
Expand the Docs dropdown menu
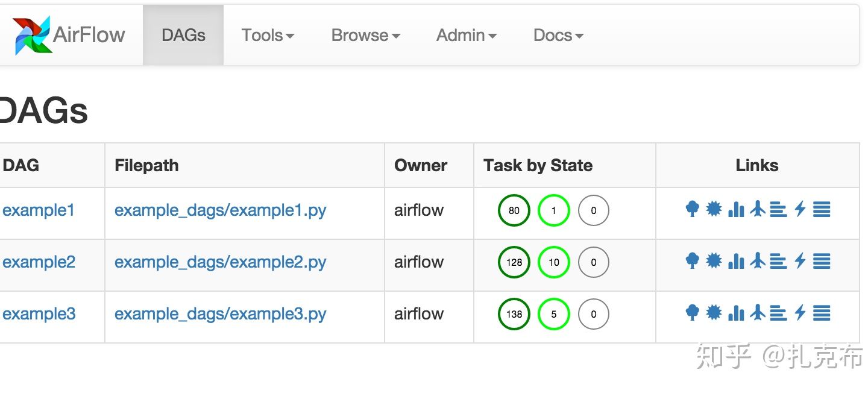(x=558, y=35)
